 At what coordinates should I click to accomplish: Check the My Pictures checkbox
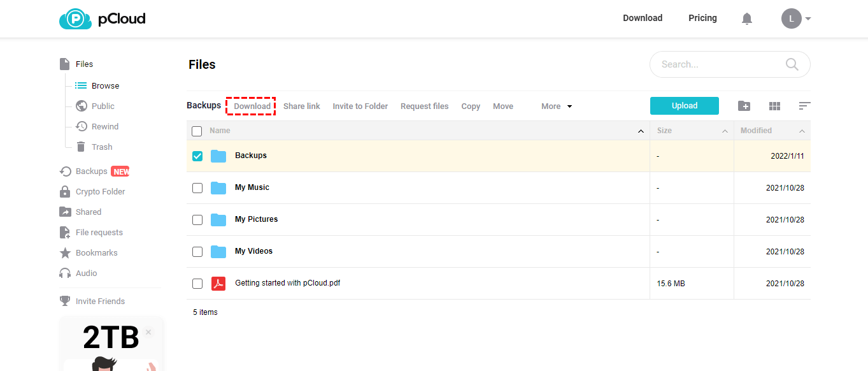pyautogui.click(x=197, y=219)
